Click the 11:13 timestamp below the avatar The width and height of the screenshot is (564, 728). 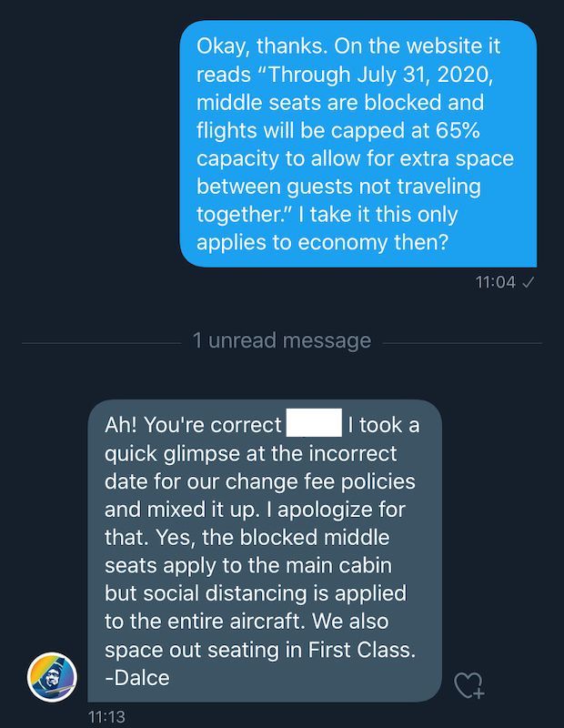pos(106,716)
